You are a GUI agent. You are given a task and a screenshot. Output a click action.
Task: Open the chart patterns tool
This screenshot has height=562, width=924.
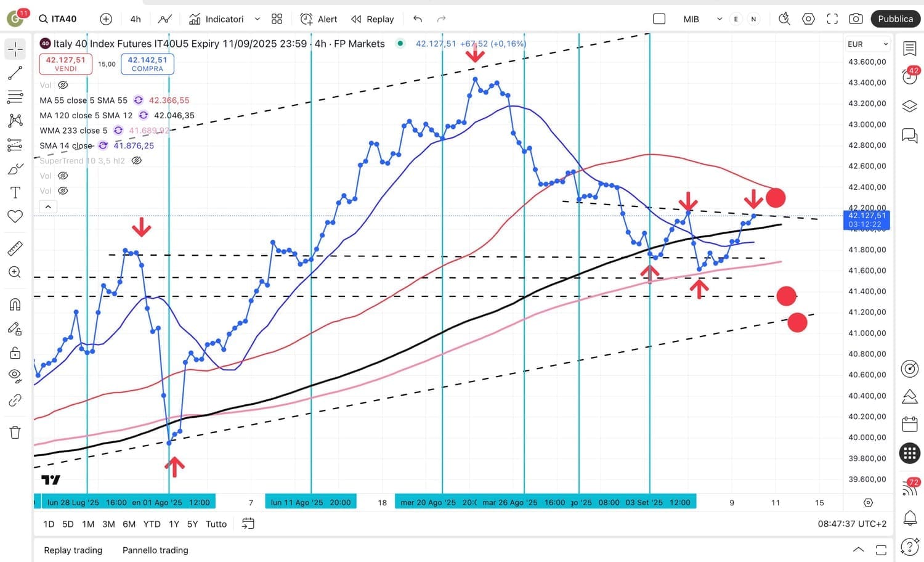pyautogui.click(x=15, y=120)
